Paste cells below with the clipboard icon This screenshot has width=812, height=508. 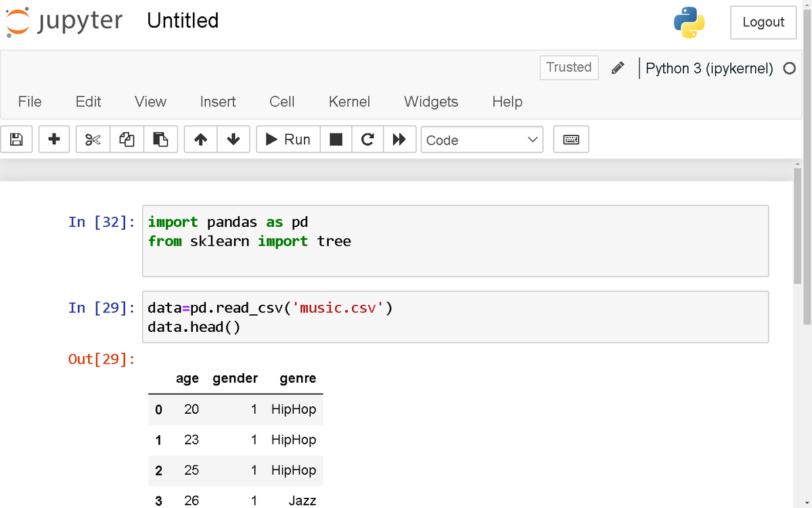click(160, 140)
